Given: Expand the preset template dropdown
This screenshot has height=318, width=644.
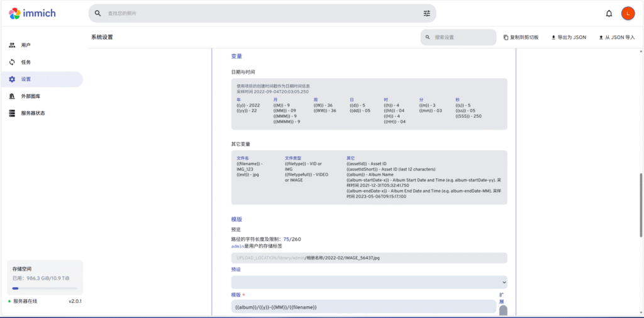Looking at the screenshot, I should click(x=369, y=282).
